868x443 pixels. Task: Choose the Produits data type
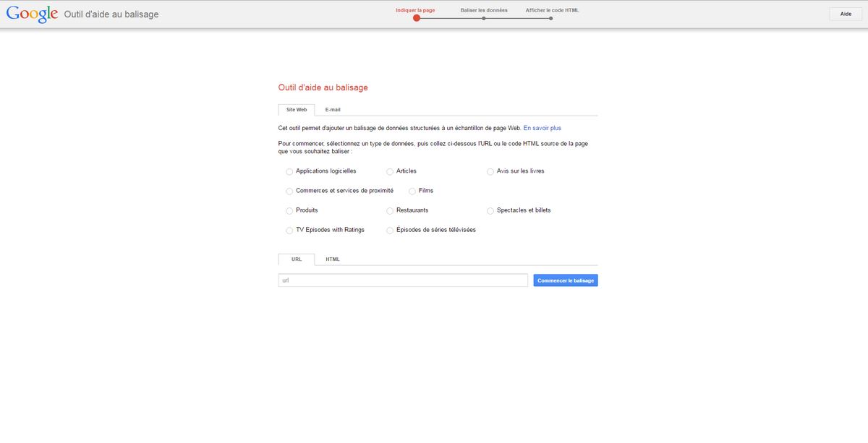pyautogui.click(x=289, y=211)
